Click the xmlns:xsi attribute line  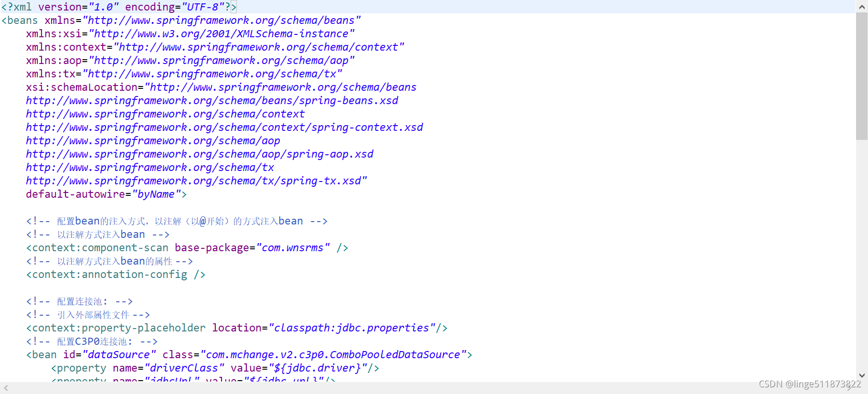(x=190, y=34)
